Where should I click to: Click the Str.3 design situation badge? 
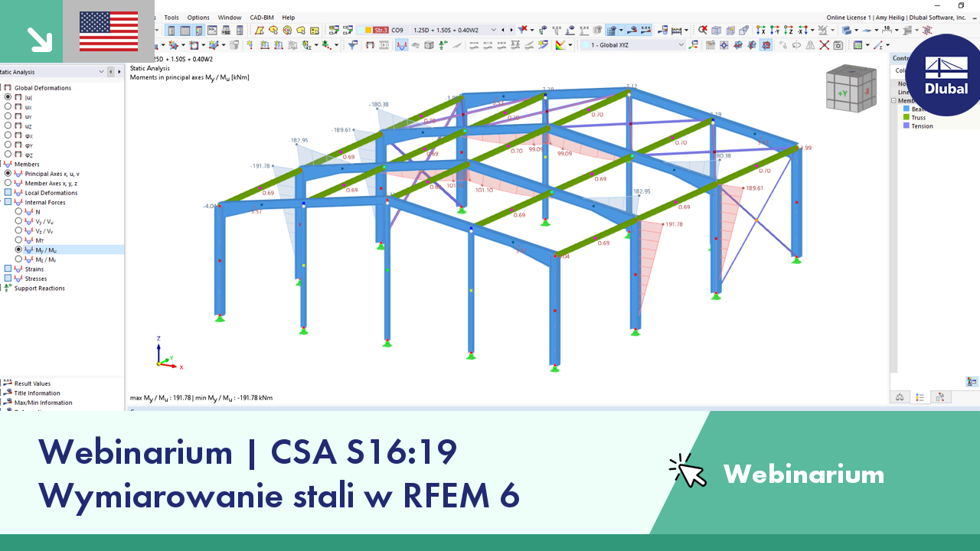(x=379, y=30)
